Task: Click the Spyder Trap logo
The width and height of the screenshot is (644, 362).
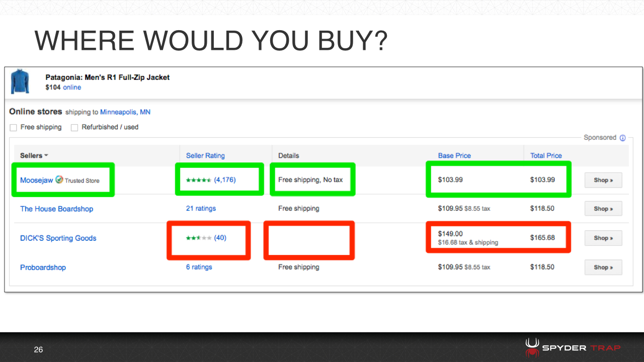Action: (x=573, y=347)
